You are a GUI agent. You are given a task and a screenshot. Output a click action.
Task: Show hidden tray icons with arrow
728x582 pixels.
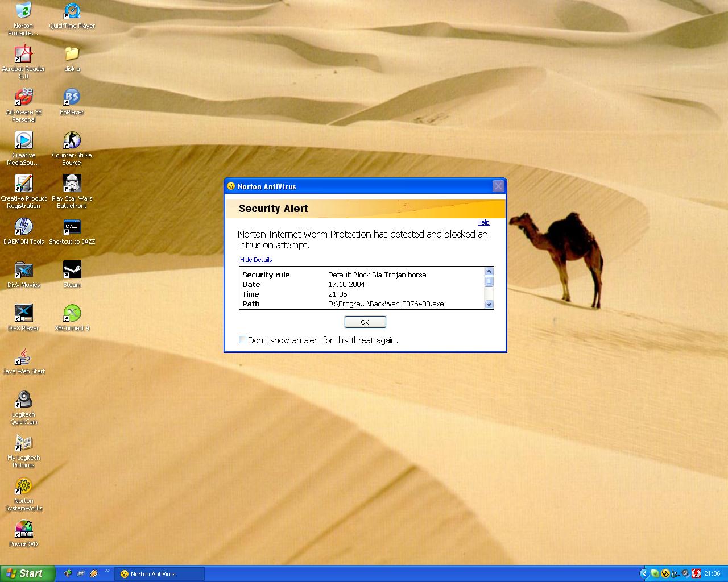pos(644,573)
